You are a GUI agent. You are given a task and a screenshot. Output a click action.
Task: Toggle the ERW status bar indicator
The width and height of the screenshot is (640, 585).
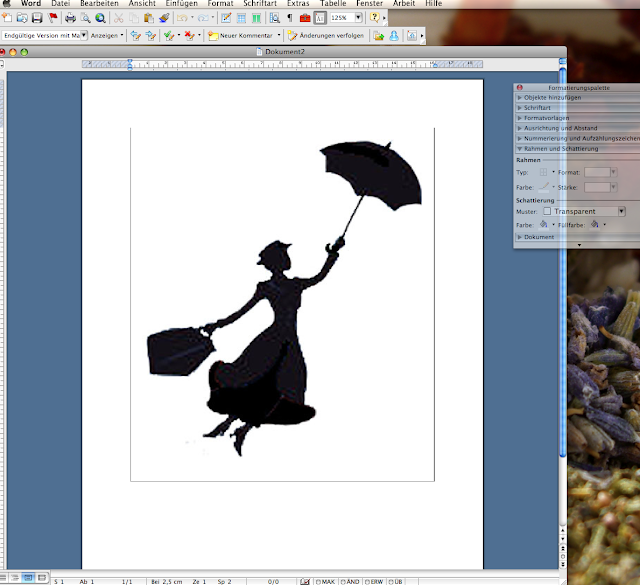pyautogui.click(x=374, y=582)
